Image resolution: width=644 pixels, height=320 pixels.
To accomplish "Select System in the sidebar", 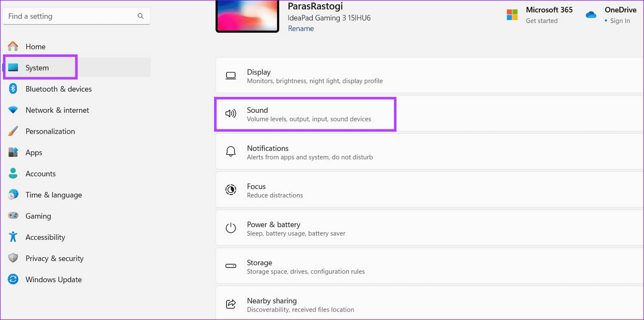I will tap(36, 67).
